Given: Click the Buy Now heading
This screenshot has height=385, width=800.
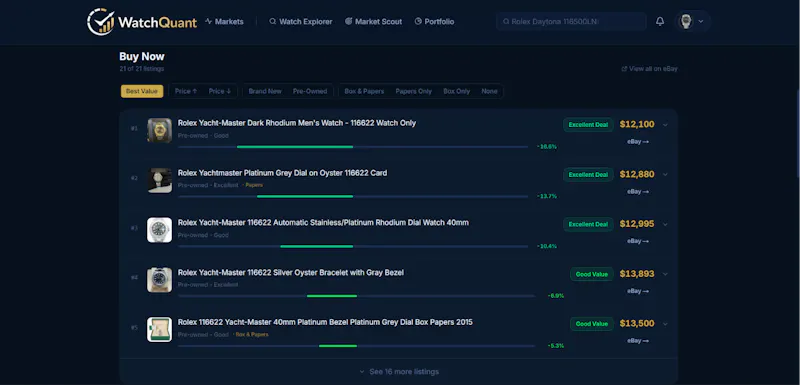Looking at the screenshot, I should click(142, 57).
